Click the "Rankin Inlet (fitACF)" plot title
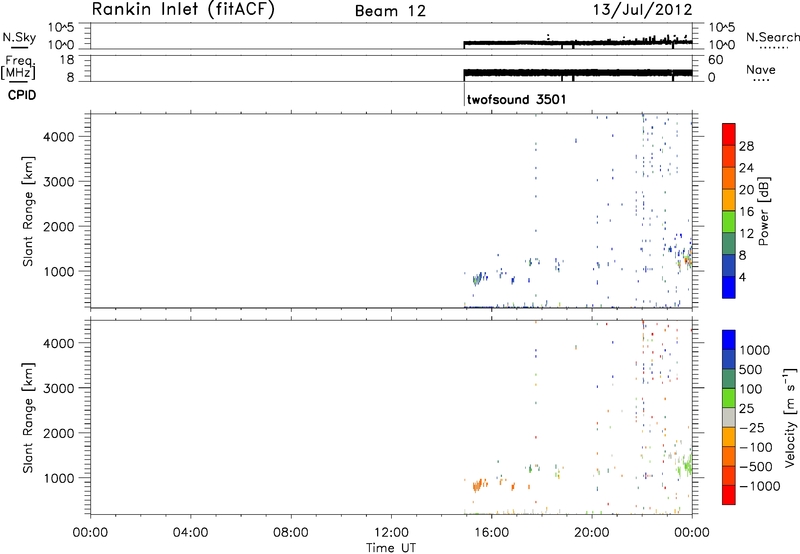Viewport: 800px width, 554px height. click(x=183, y=10)
